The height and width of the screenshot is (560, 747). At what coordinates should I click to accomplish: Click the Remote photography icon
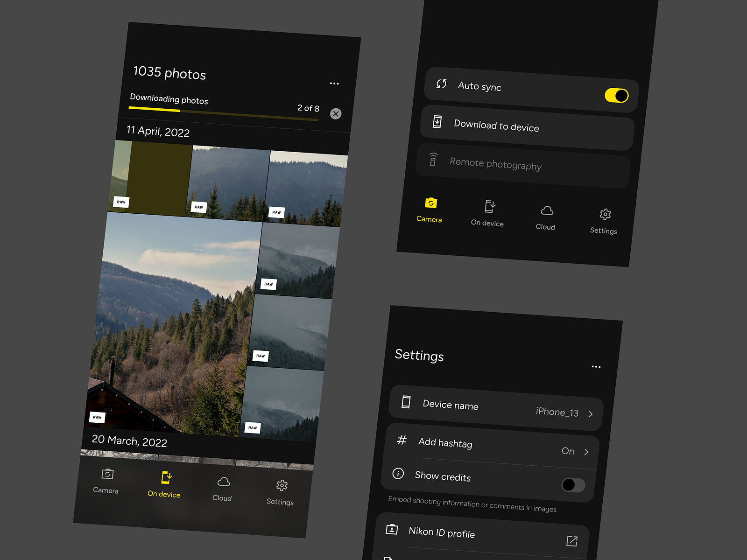pyautogui.click(x=432, y=160)
